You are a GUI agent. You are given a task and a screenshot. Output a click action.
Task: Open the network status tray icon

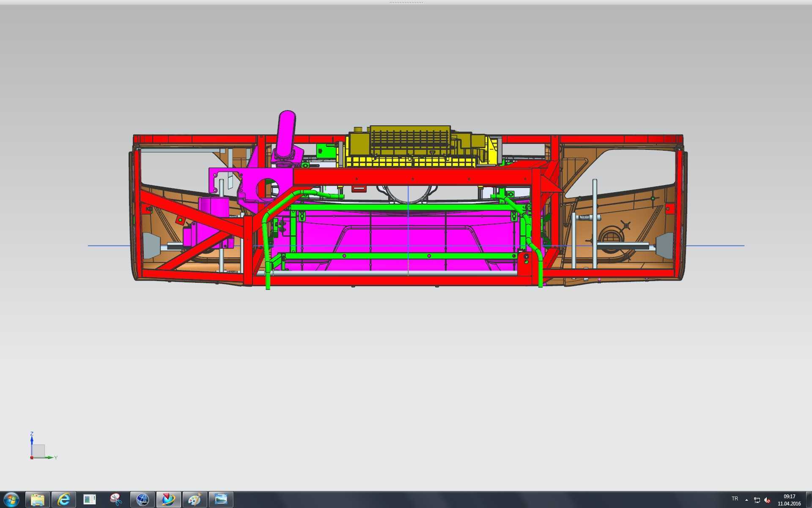(x=757, y=500)
